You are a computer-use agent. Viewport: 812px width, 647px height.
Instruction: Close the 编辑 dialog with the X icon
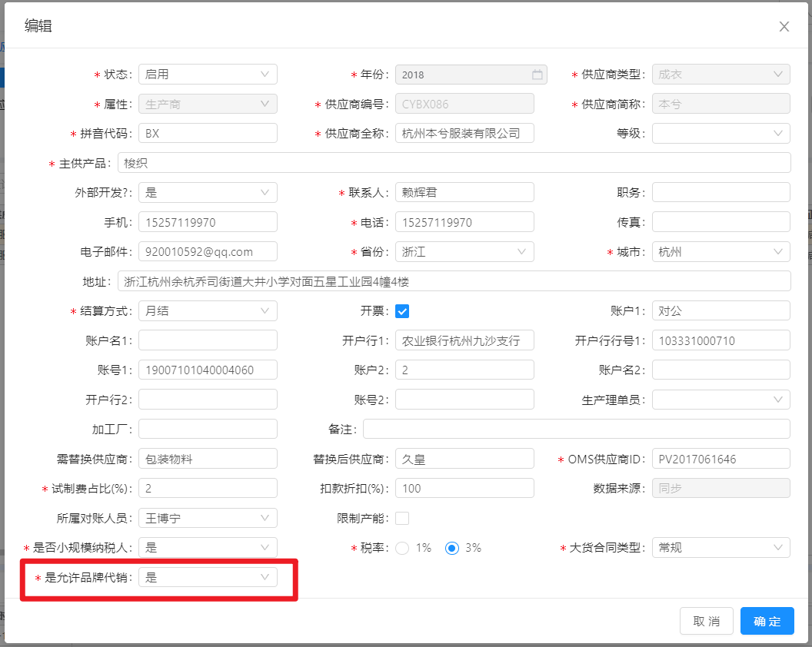[x=784, y=27]
